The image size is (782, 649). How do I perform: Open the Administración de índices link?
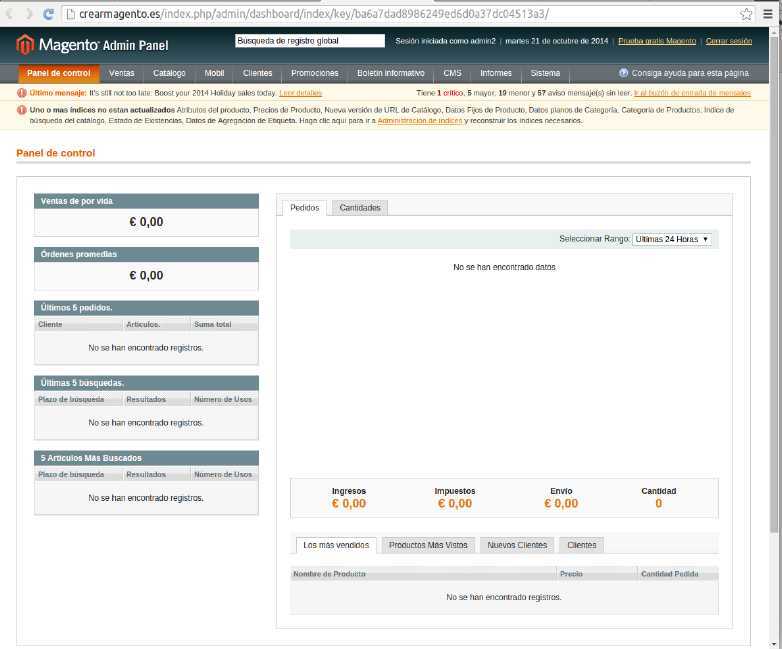point(419,120)
